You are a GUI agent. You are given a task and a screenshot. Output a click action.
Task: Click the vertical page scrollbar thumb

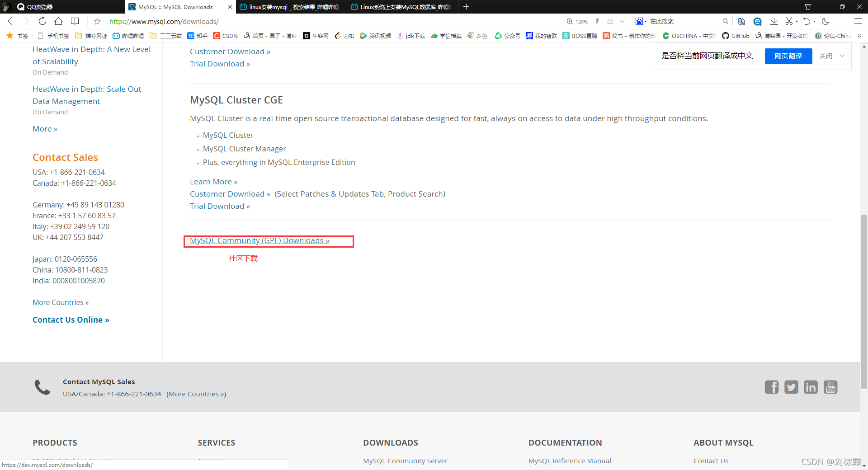pyautogui.click(x=864, y=301)
